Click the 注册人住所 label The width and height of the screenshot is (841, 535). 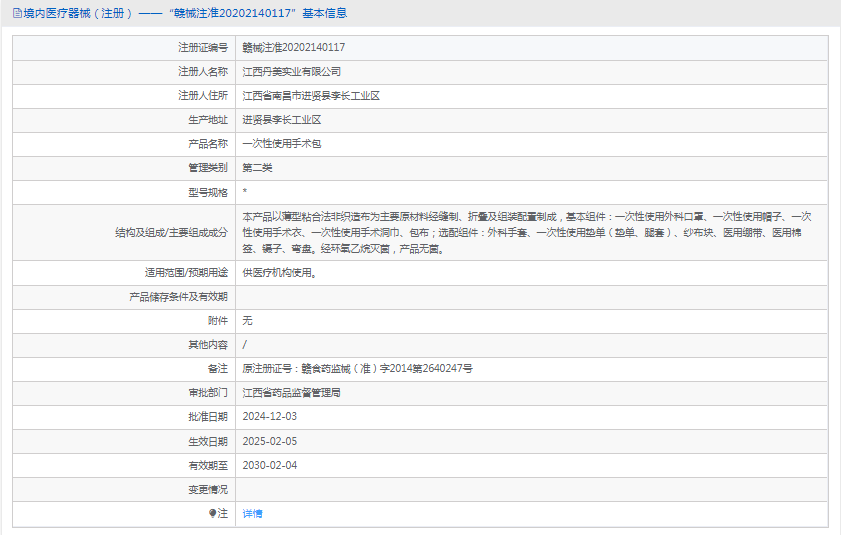coord(203,96)
